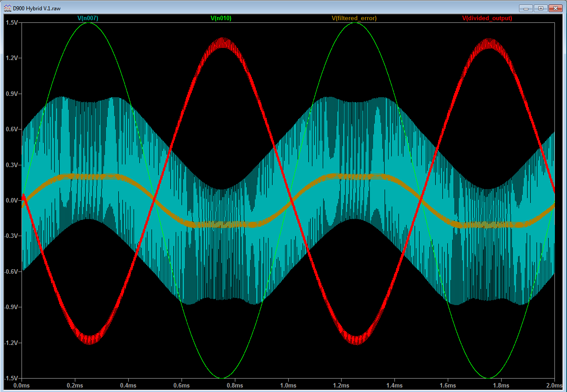Click the 0.0V vertical axis label
Screen dimensions: 567x392
[x=12, y=200]
